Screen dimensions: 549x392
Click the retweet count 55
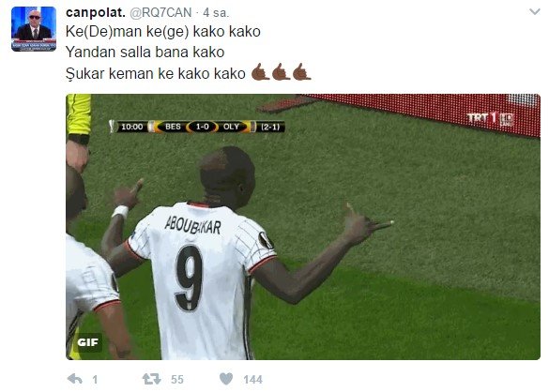coord(177,380)
